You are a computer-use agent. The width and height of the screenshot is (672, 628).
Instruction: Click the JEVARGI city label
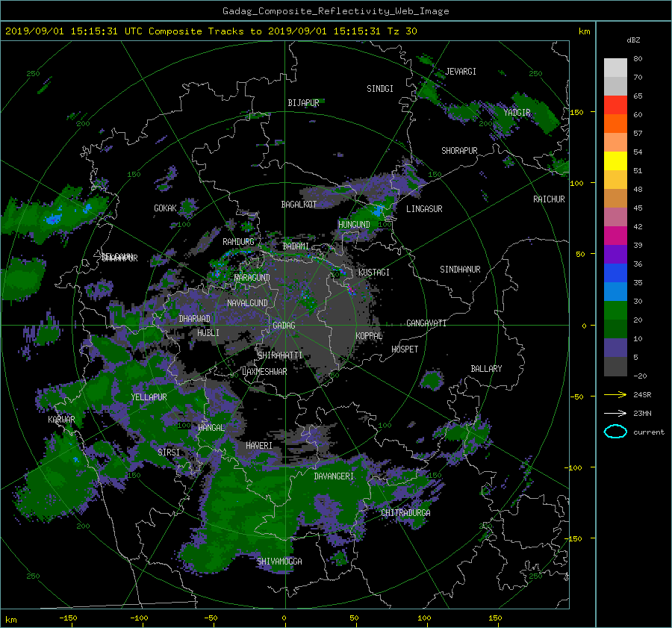click(461, 71)
